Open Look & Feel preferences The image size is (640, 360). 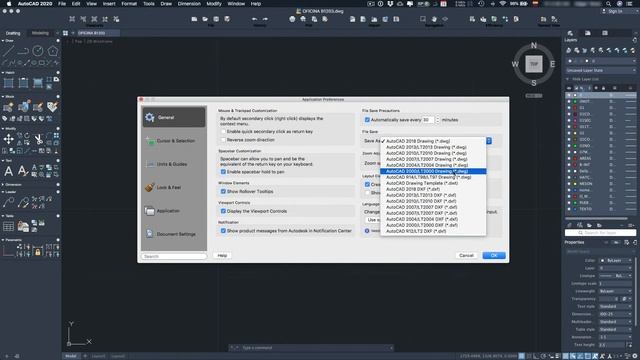173,187
